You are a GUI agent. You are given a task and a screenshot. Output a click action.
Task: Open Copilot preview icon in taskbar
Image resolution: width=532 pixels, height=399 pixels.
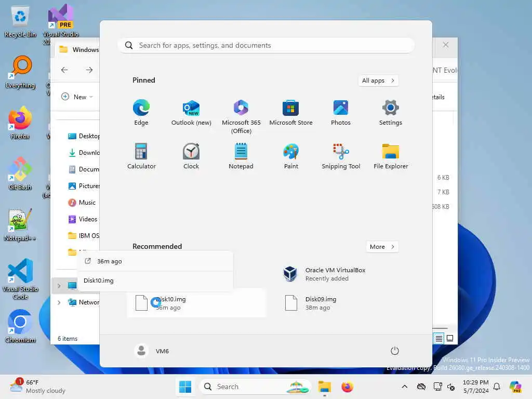point(515,387)
